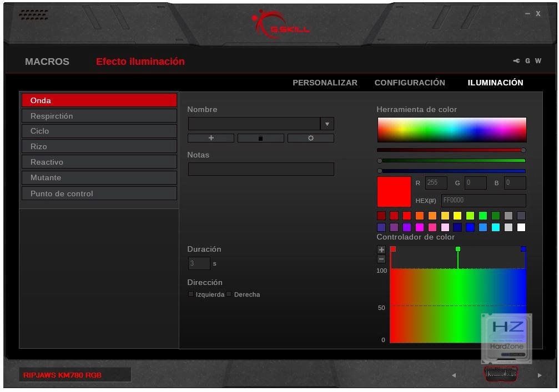Image resolution: width=559 pixels, height=392 pixels.
Task: Enable the Izquierda direction checkbox
Action: pos(191,294)
